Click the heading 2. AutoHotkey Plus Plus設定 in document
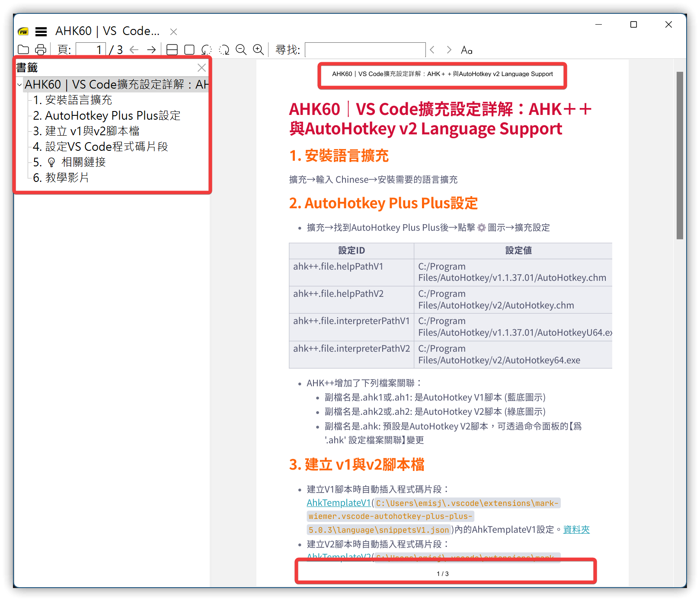The width and height of the screenshot is (700, 601). coord(384,203)
